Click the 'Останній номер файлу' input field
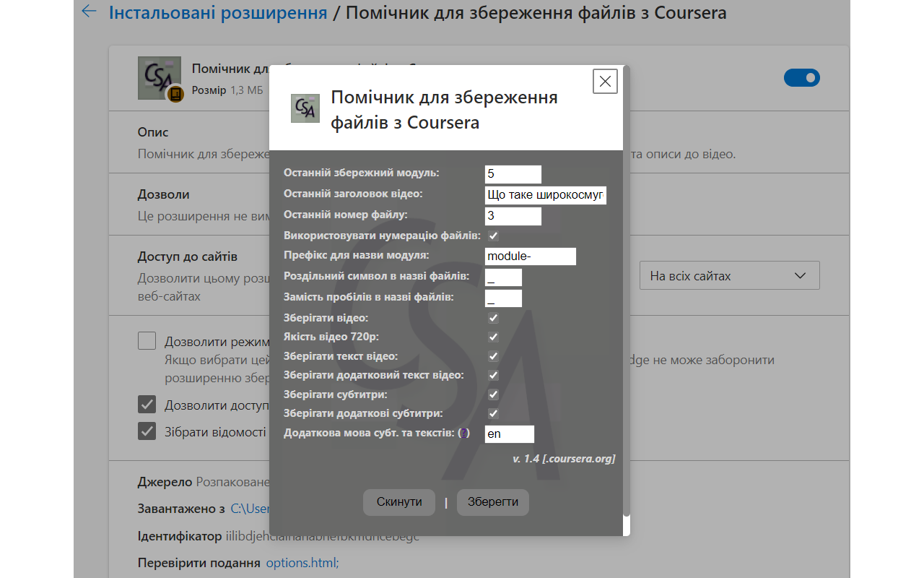The image size is (924, 578). (513, 216)
